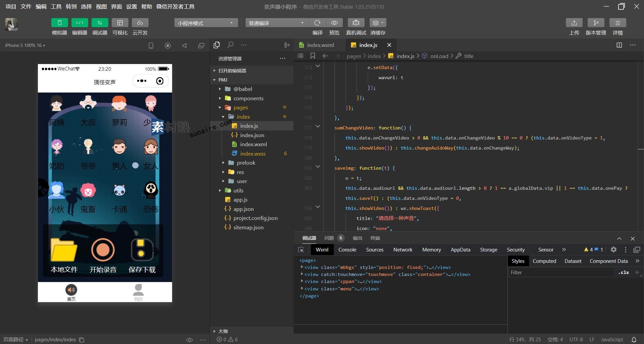This screenshot has height=344, width=644.
Task: Open devtools settings gear
Action: coord(613,249)
